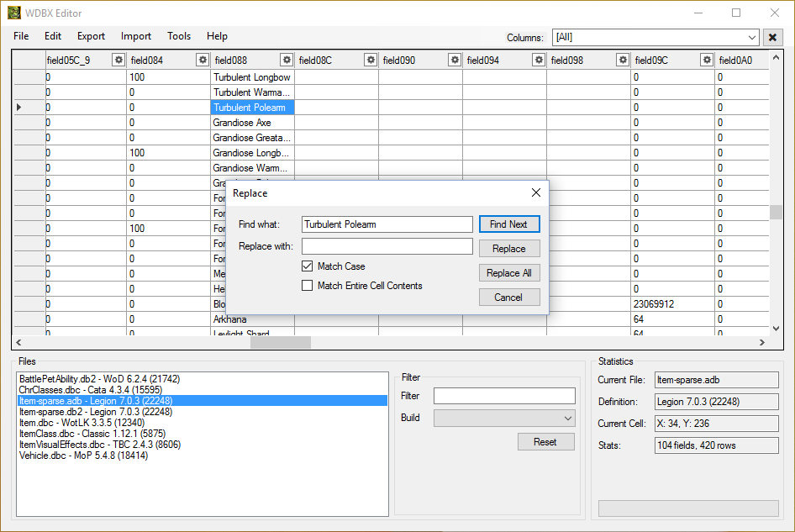The width and height of the screenshot is (795, 532).
Task: Disable the Match Case checkbox
Action: pyautogui.click(x=308, y=266)
